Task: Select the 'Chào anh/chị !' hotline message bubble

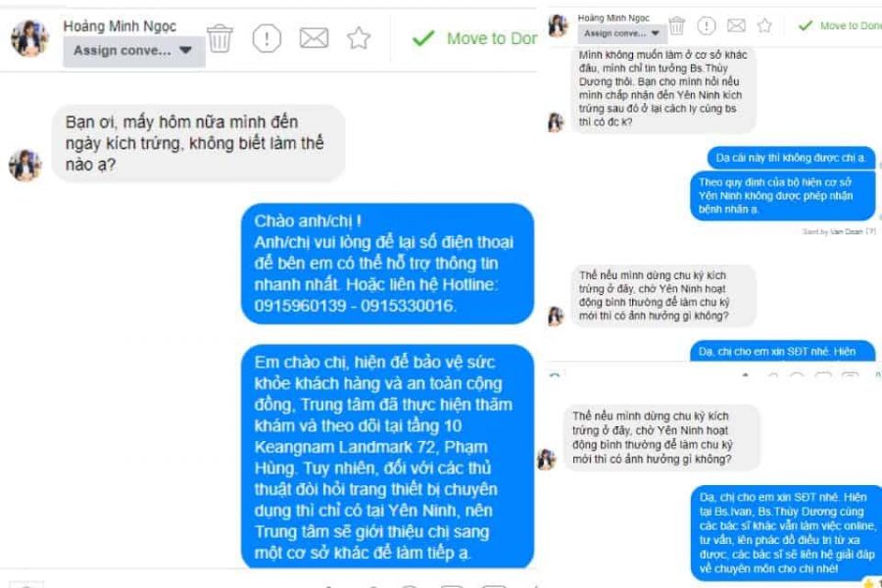Action: coord(387,264)
